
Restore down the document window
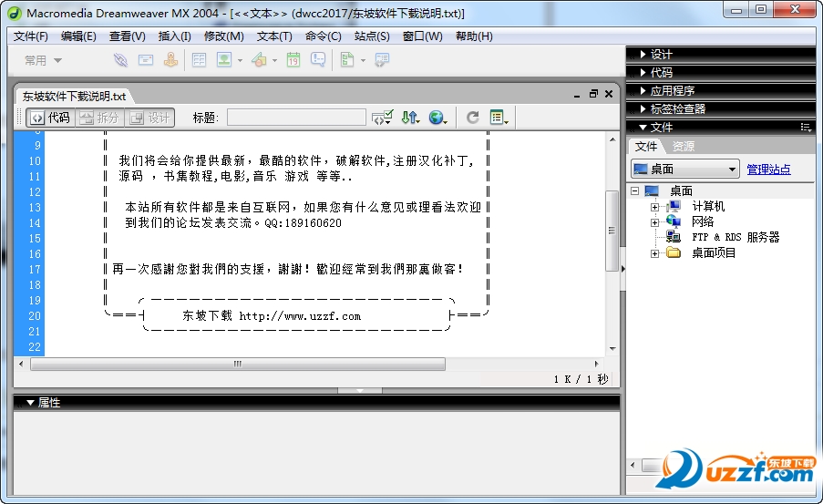[x=593, y=94]
